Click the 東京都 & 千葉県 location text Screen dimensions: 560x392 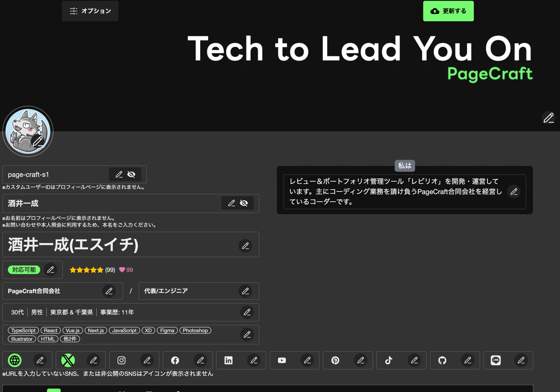coord(71,312)
